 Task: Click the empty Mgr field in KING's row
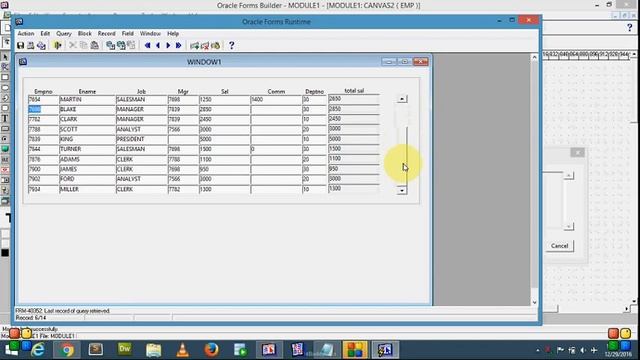[183, 139]
